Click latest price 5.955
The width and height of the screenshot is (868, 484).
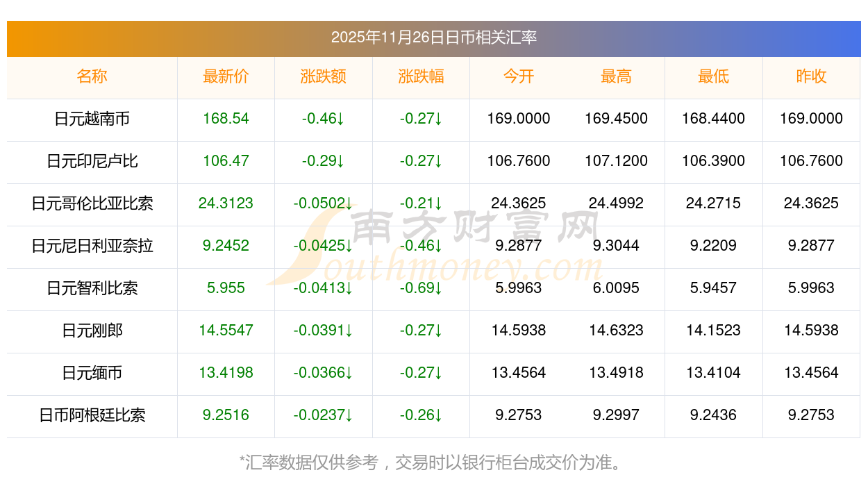tap(226, 288)
